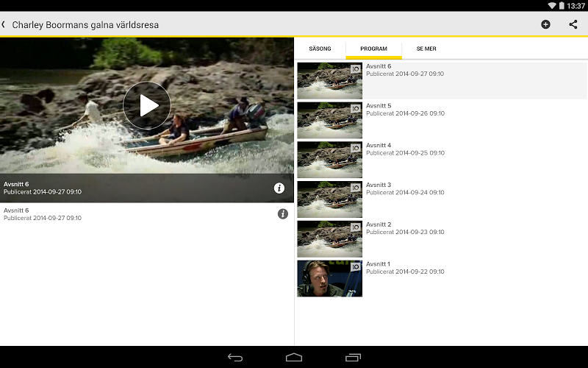
Task: Open info icon in the white Avsnitt 6 row
Action: tap(283, 214)
